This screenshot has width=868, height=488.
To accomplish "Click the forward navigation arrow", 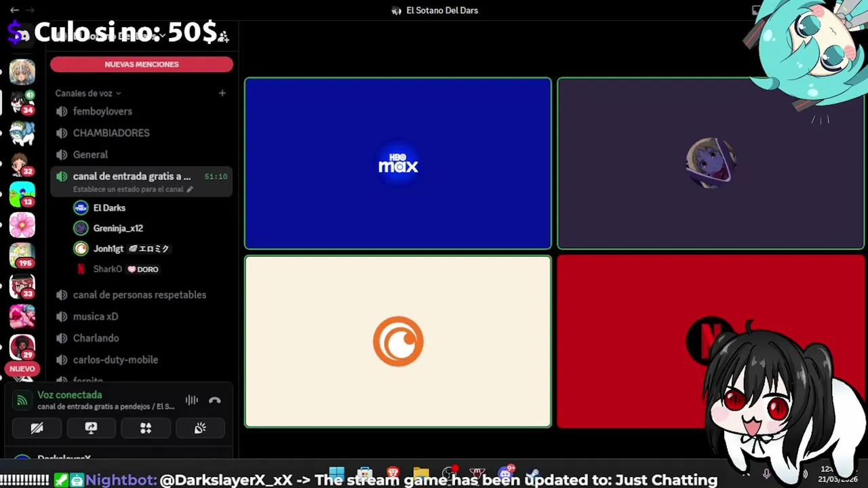I will click(x=31, y=10).
